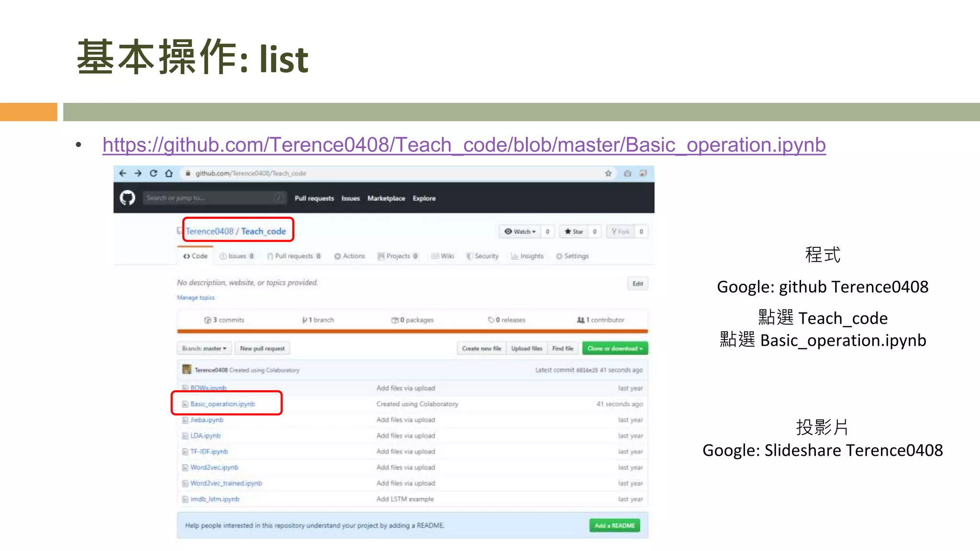980x551 pixels.
Task: View the 0 packages link
Action: pyautogui.click(x=412, y=320)
